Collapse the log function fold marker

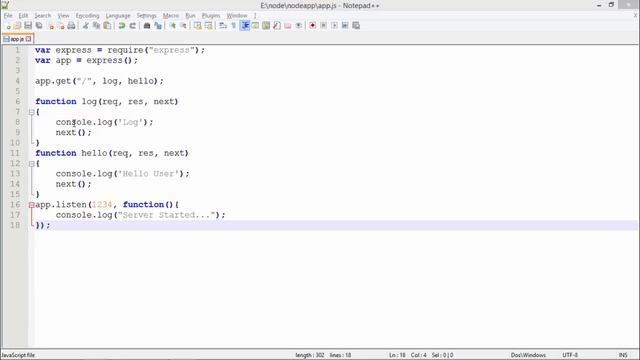click(31, 112)
